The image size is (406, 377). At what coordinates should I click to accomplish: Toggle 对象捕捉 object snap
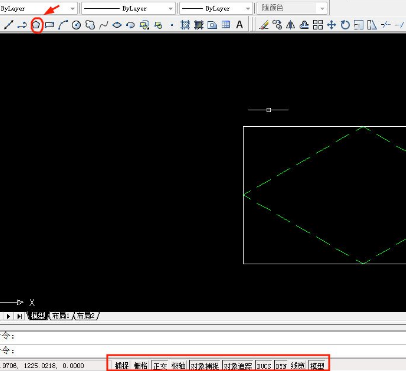(204, 366)
